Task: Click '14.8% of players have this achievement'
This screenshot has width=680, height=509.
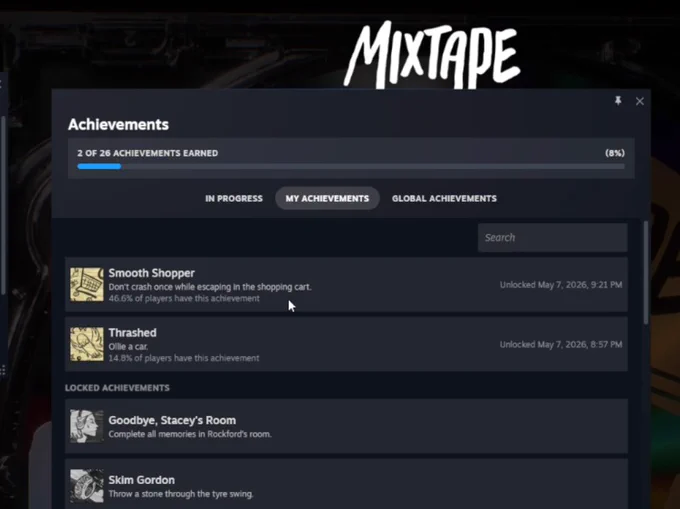Action: point(184,358)
